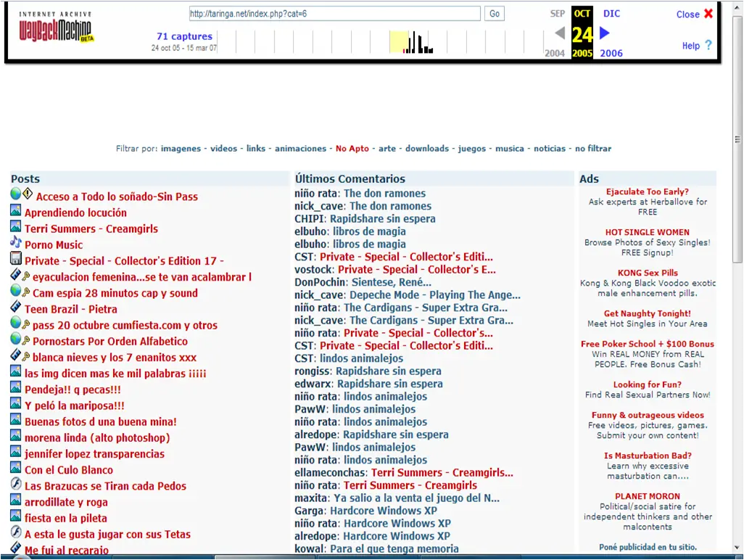Open the Porno Music post link
The width and height of the screenshot is (744, 560).
tap(54, 245)
